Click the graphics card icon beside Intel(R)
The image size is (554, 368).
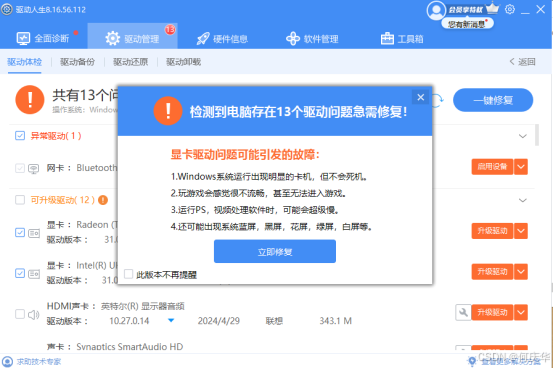[34, 273]
